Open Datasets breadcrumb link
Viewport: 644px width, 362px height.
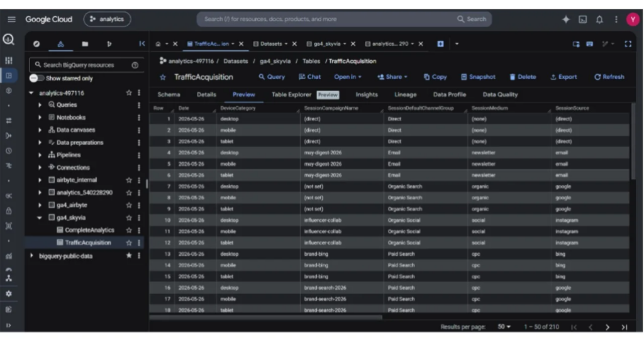(235, 61)
